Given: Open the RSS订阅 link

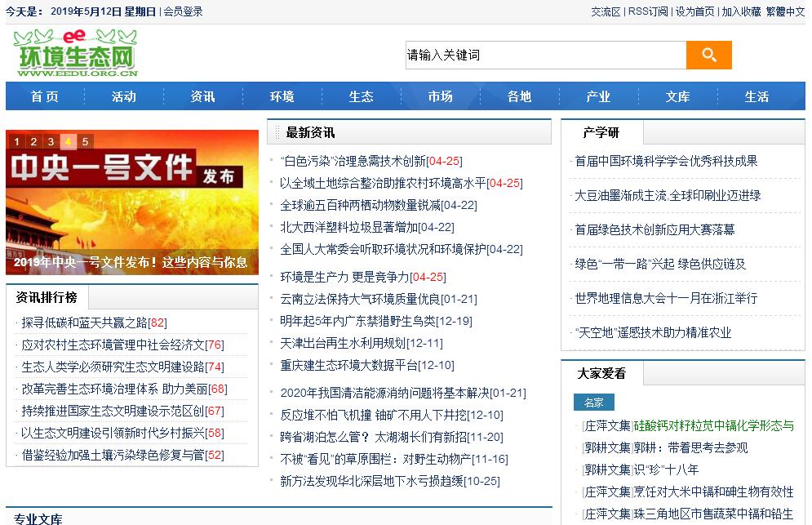Looking at the screenshot, I should pyautogui.click(x=648, y=11).
